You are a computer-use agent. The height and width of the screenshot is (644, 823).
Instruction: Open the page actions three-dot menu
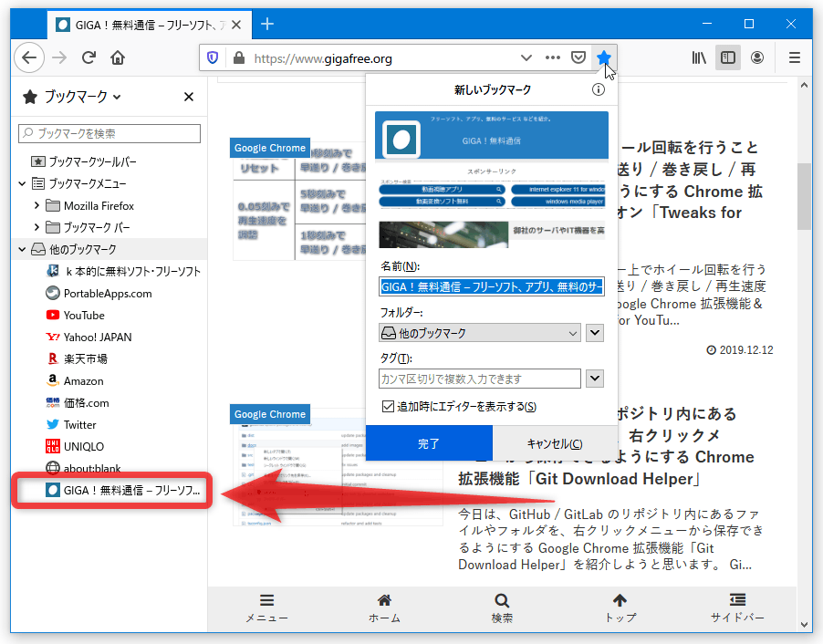(553, 57)
